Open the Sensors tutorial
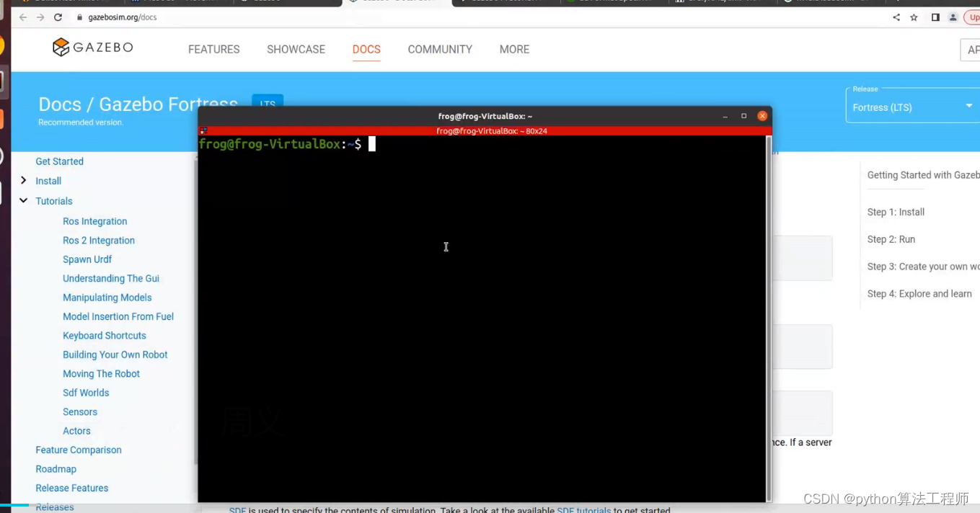 pos(80,412)
